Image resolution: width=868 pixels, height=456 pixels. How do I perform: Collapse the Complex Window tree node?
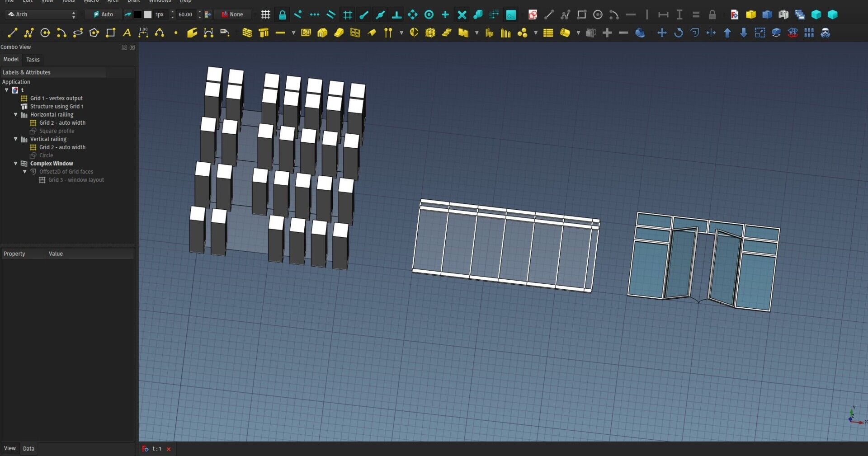(x=16, y=164)
